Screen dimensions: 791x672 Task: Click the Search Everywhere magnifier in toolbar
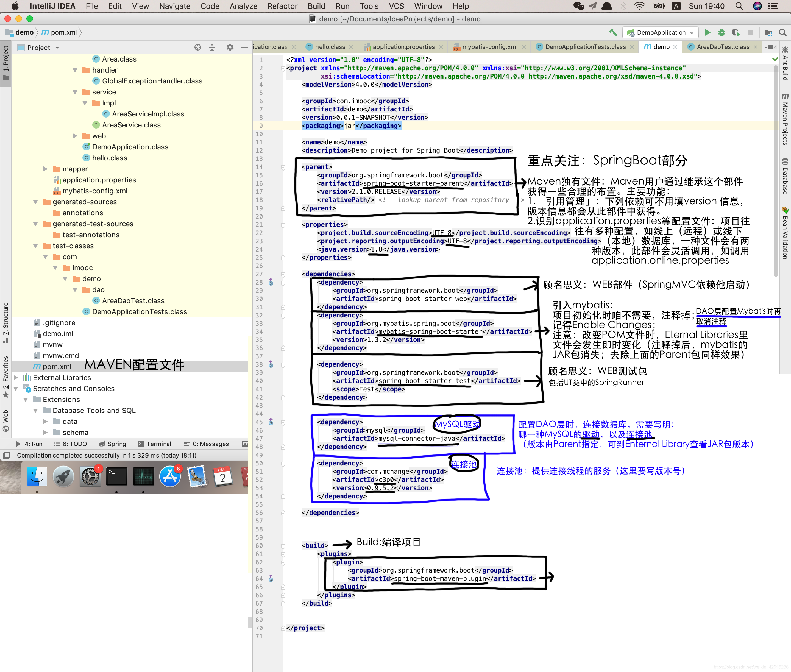point(782,32)
